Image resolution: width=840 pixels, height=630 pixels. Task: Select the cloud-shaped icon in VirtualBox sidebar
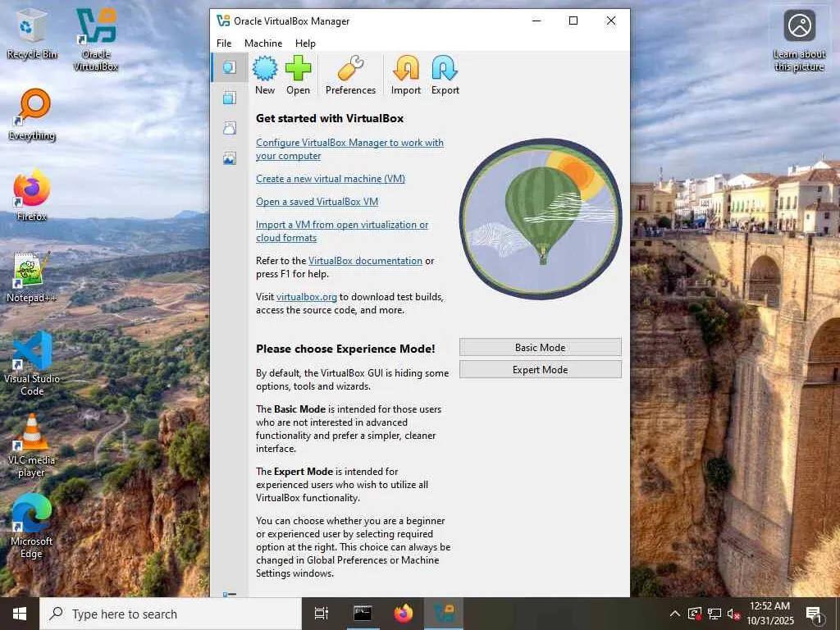[x=230, y=127]
